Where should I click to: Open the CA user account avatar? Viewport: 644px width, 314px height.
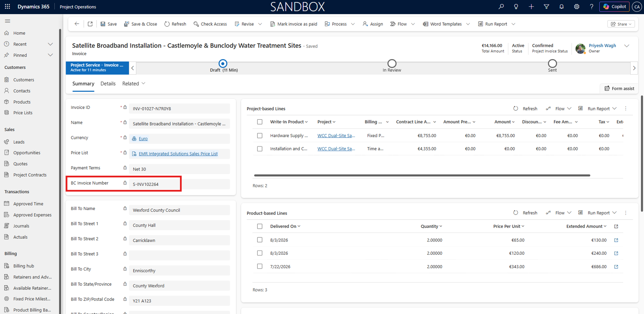click(637, 6)
